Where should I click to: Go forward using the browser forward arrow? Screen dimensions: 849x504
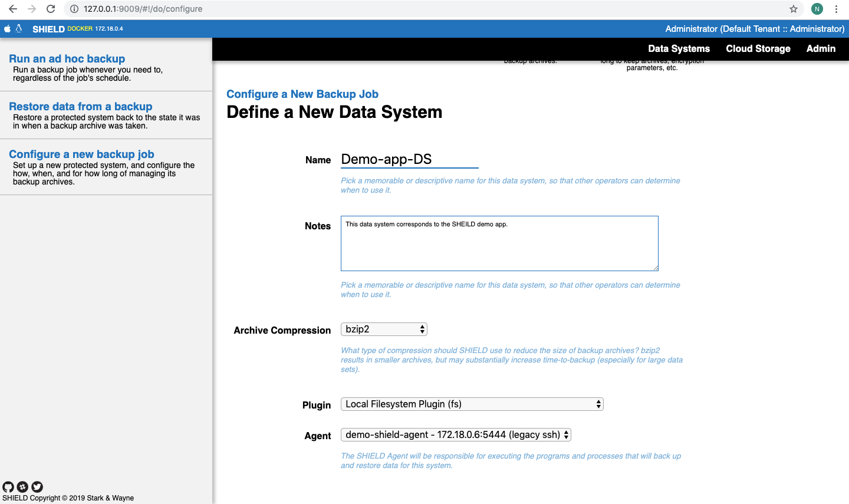32,9
